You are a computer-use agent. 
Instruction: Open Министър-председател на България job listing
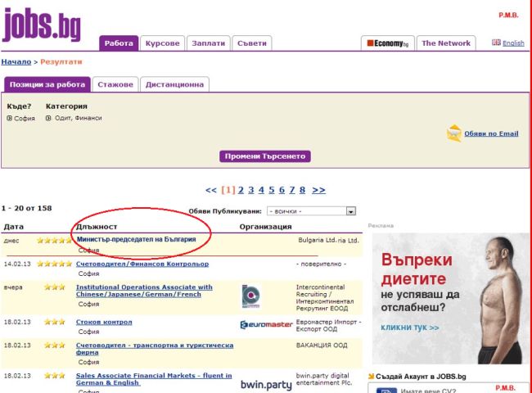(x=137, y=239)
